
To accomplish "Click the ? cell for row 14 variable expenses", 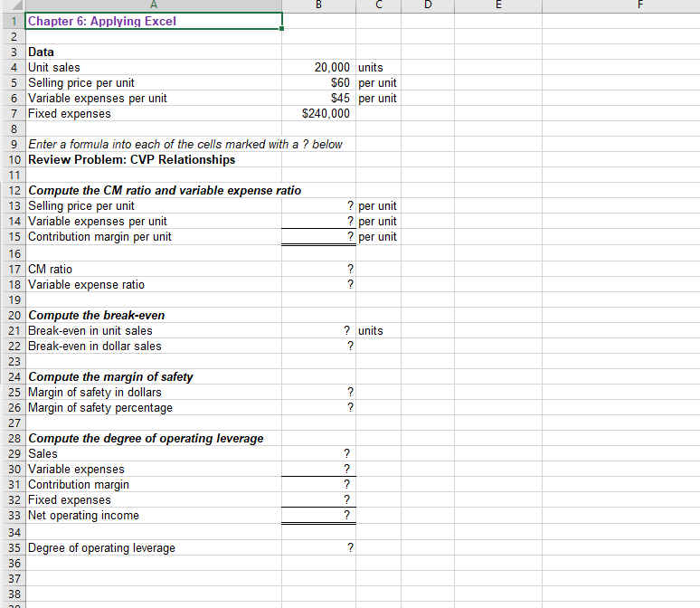I will coord(318,221).
